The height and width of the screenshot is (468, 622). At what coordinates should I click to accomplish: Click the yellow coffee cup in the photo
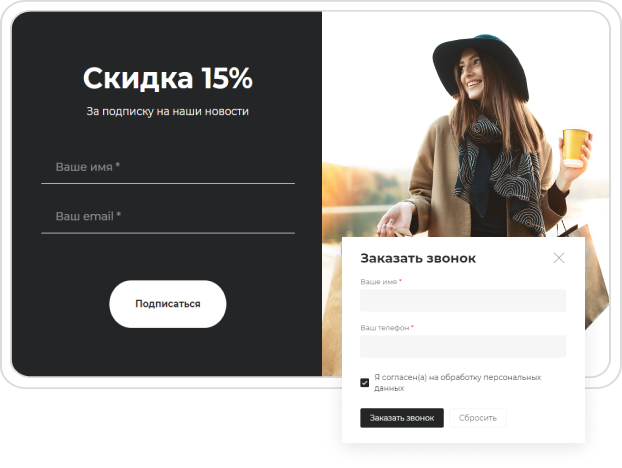(x=575, y=148)
